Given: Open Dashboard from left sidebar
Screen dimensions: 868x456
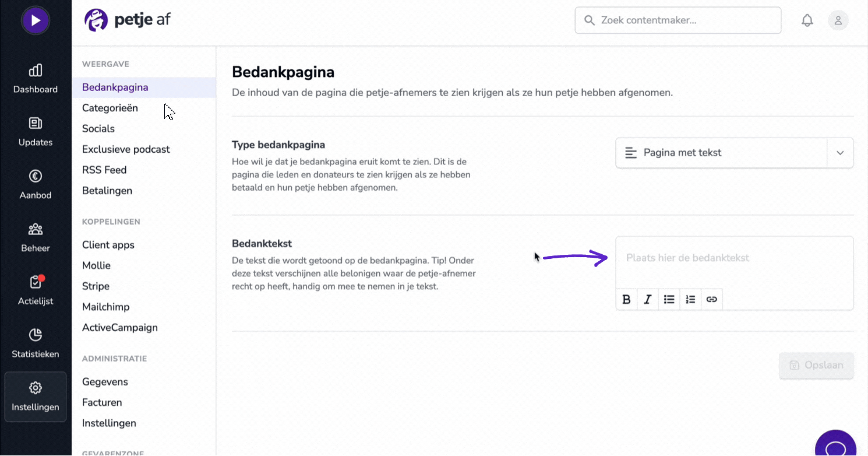Looking at the screenshot, I should coord(36,79).
